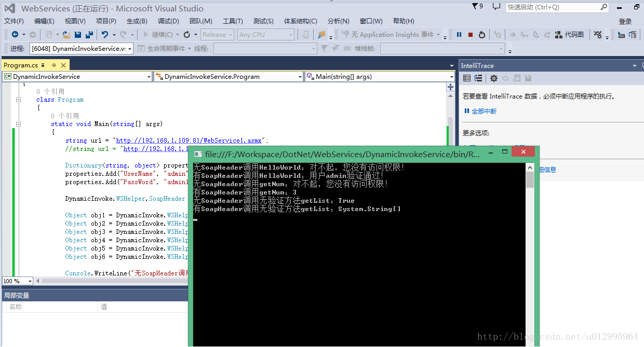Open the 帮助(H) menu
Viewport: 644px width, 347px height.
(404, 21)
